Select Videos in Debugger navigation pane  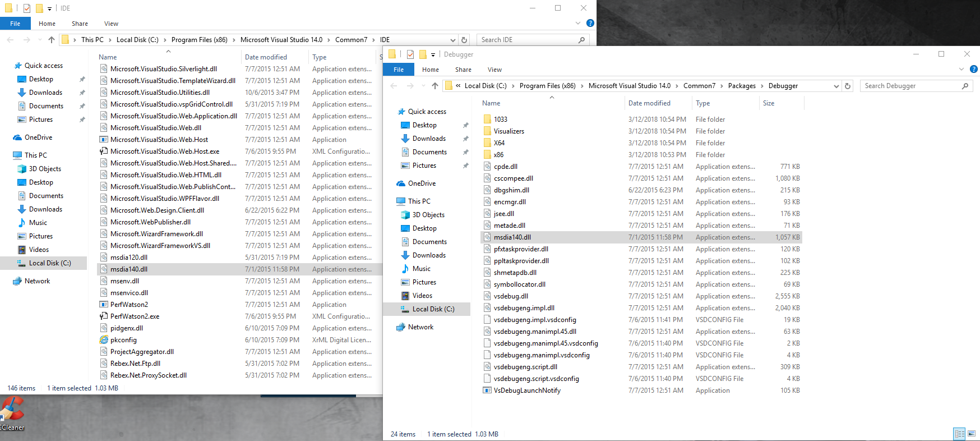[x=422, y=296]
